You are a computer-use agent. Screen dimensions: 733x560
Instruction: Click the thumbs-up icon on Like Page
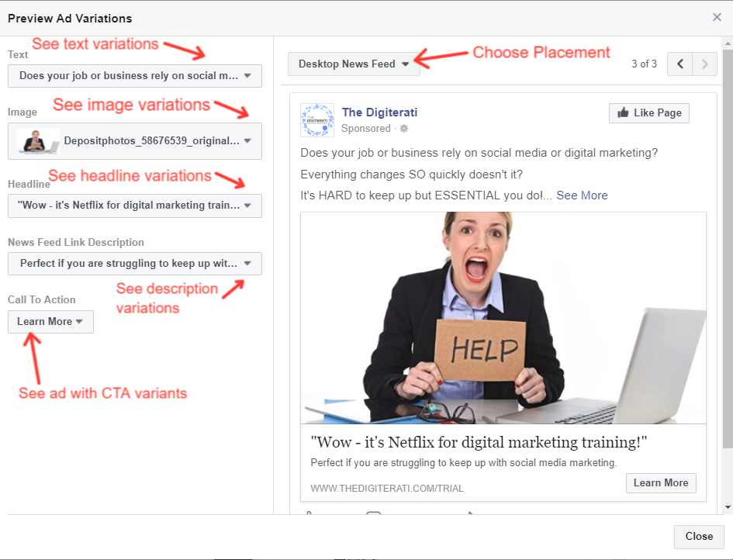pos(623,112)
